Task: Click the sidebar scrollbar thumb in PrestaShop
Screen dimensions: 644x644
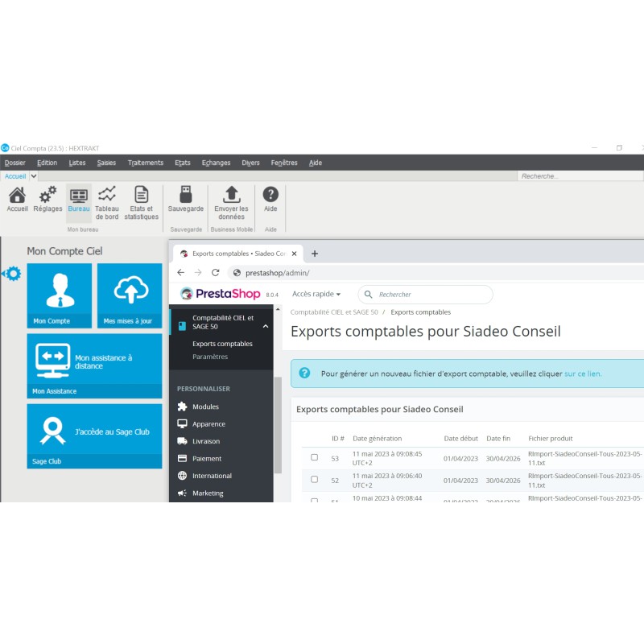Action: pyautogui.click(x=278, y=425)
